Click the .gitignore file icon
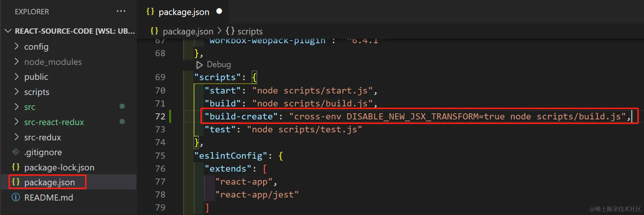644x215 pixels. [x=15, y=152]
